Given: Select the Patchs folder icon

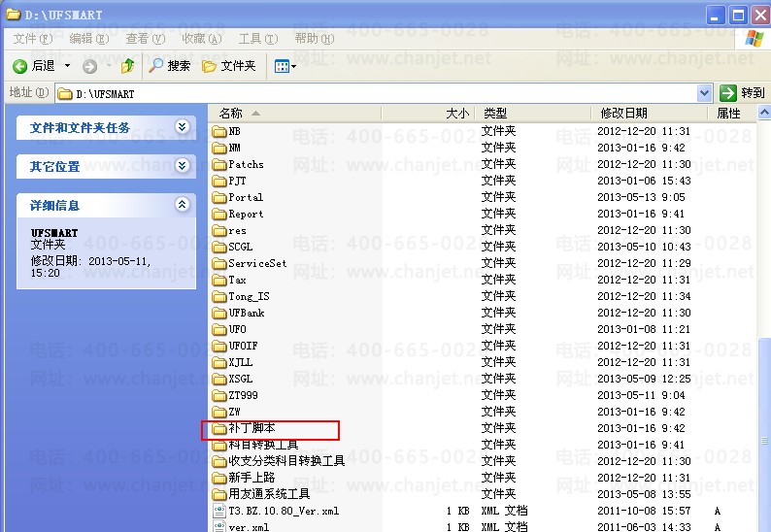Looking at the screenshot, I should 219,165.
